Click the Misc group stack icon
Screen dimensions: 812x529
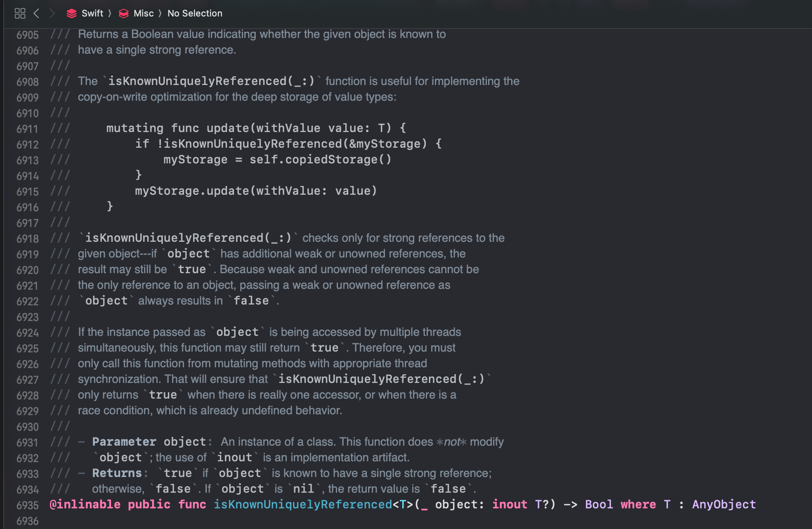click(x=123, y=14)
